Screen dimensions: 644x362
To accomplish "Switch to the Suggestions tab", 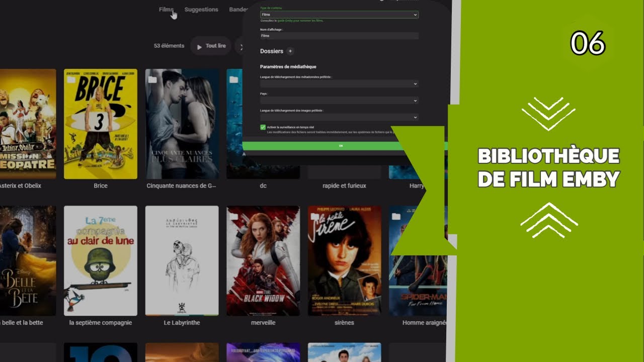I will 201,10.
